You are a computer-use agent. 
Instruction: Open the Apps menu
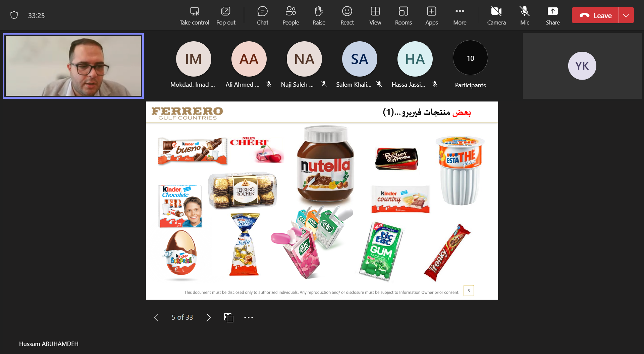[x=431, y=15]
